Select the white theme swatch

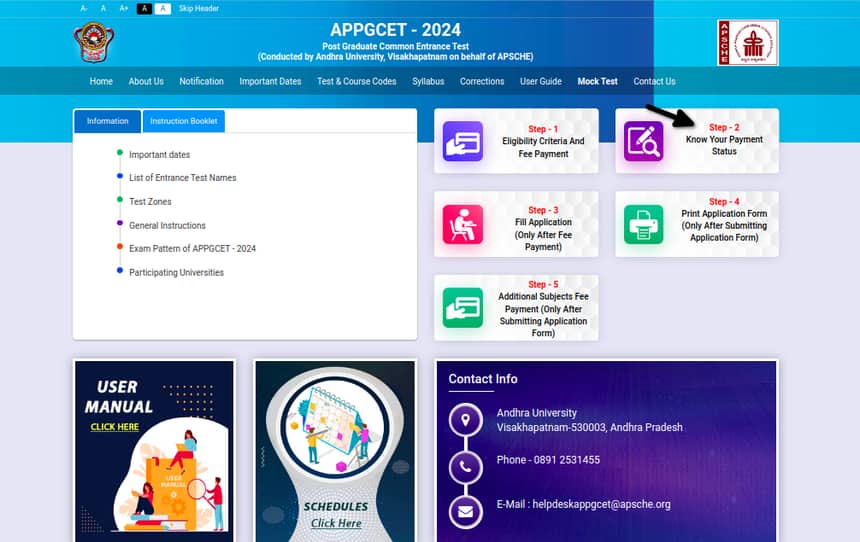click(163, 8)
